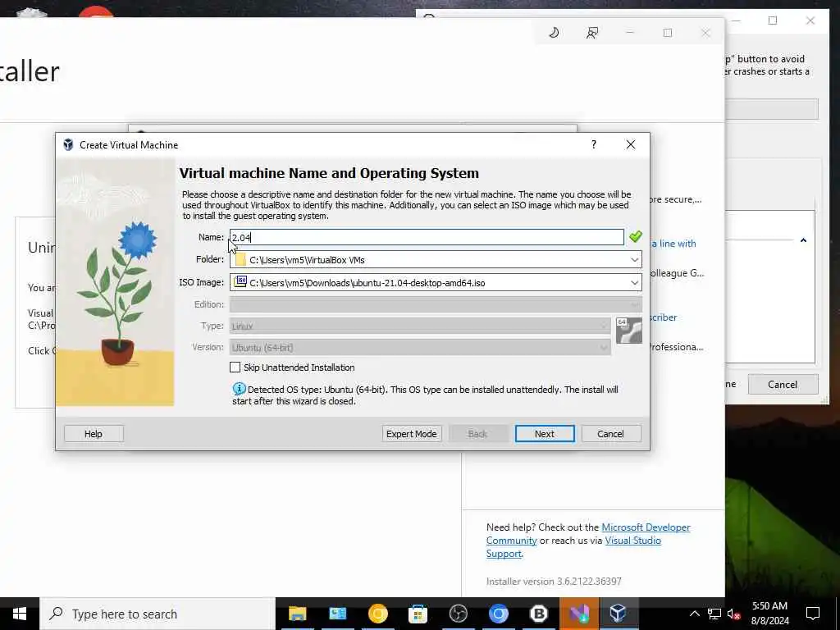Click the folder icon in Folder field
The image size is (840, 630).
tap(240, 260)
